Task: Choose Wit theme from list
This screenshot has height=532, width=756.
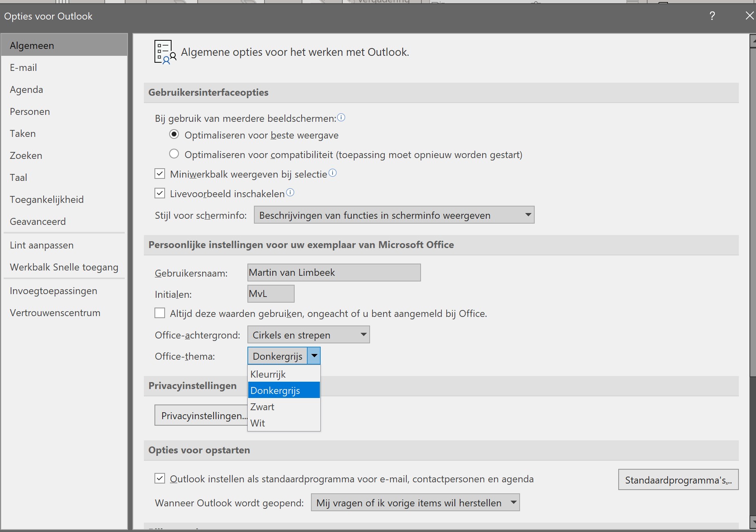Action: pyautogui.click(x=284, y=423)
